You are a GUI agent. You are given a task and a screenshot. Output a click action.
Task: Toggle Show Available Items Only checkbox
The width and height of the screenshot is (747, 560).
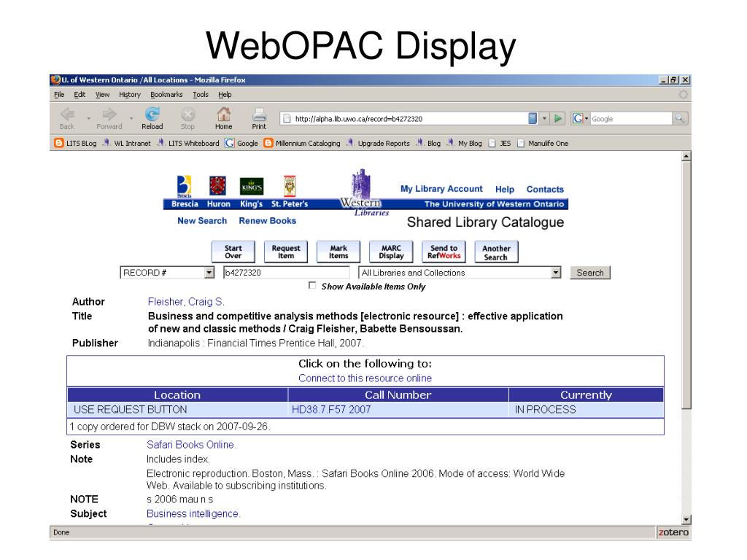[x=312, y=285]
